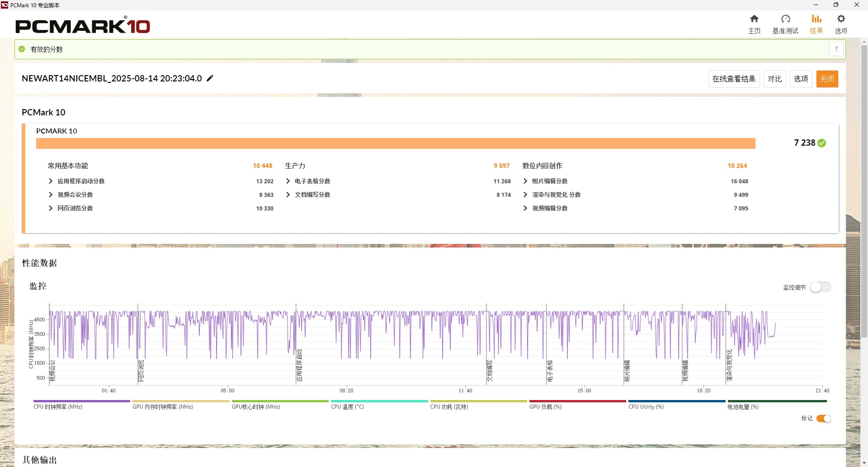Expand 文档编写分数 row
This screenshot has width=868, height=467.
click(288, 195)
